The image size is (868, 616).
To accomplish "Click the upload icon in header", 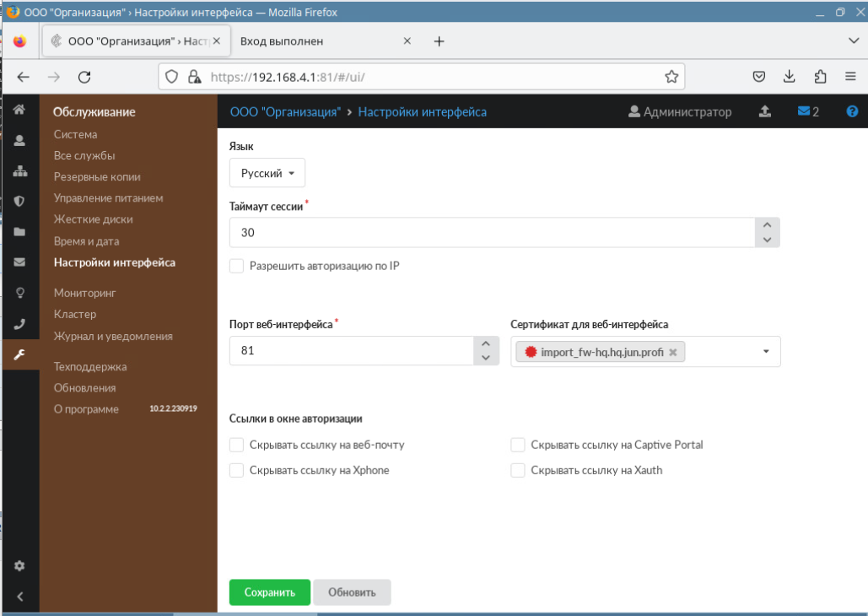I will tap(765, 111).
